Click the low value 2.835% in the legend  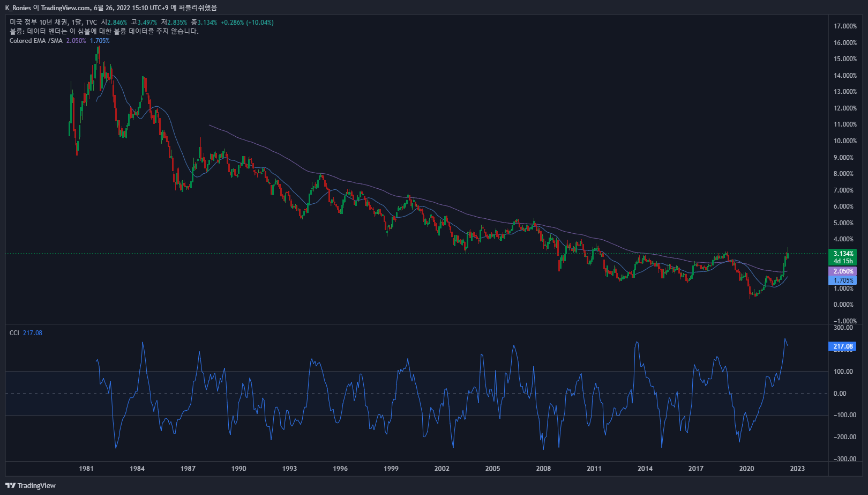click(x=177, y=23)
